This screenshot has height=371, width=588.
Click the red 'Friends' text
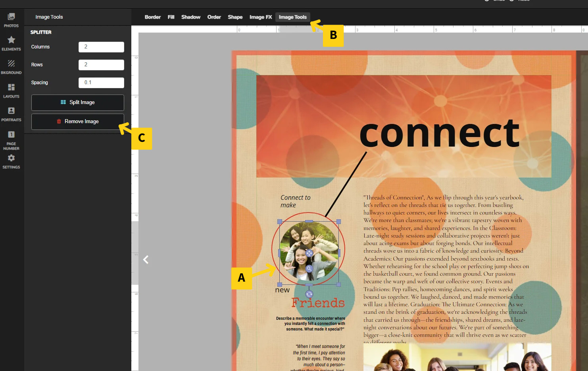318,303
